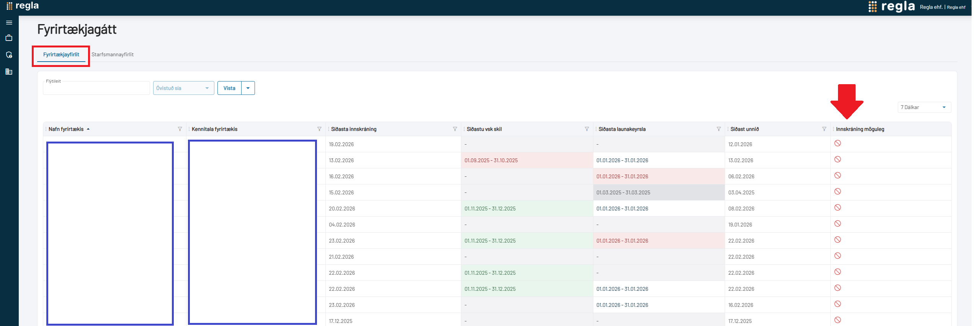Filter the Nafn fyrirtækis column

180,129
